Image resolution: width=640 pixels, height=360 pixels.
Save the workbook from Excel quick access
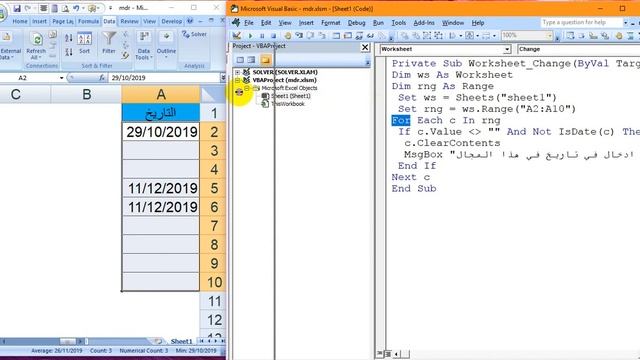17,8
